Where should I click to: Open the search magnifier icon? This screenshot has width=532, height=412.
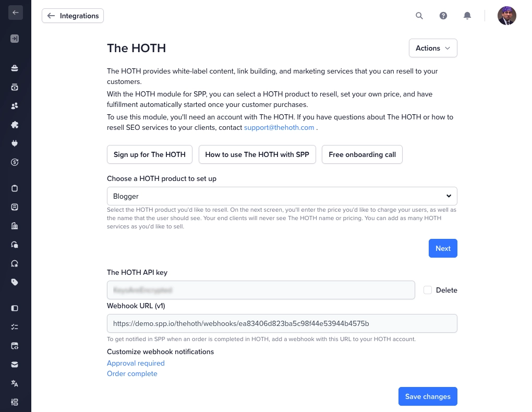(x=419, y=16)
